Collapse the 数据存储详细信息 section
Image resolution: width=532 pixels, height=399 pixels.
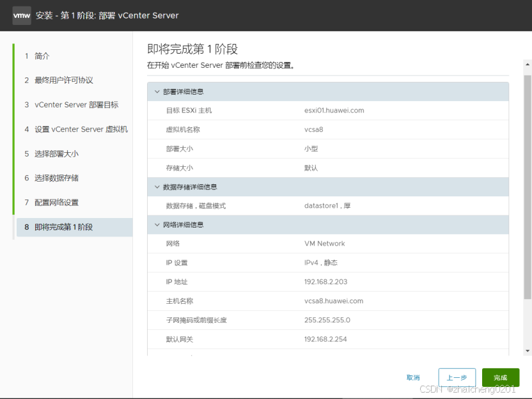point(157,187)
